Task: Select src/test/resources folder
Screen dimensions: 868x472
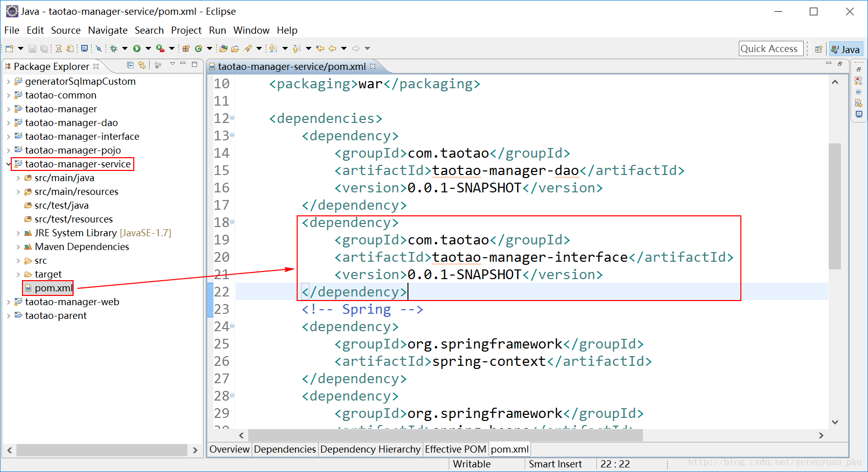Action: pyautogui.click(x=74, y=219)
